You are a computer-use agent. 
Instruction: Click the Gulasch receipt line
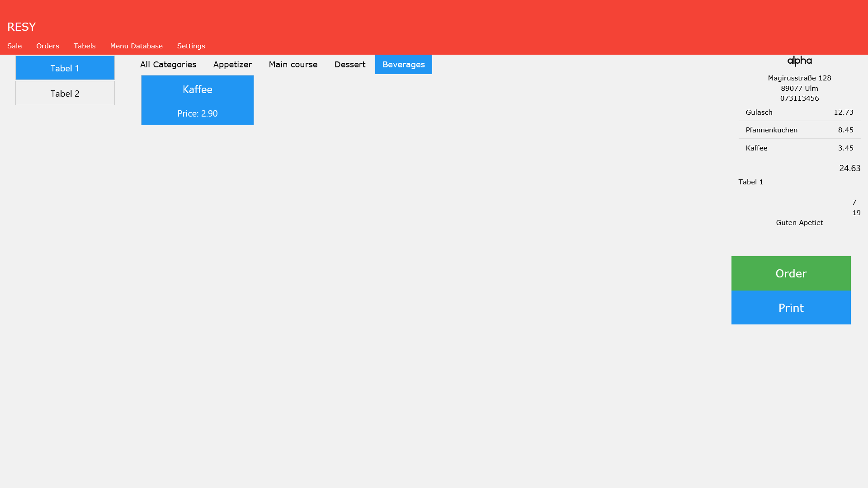point(799,113)
